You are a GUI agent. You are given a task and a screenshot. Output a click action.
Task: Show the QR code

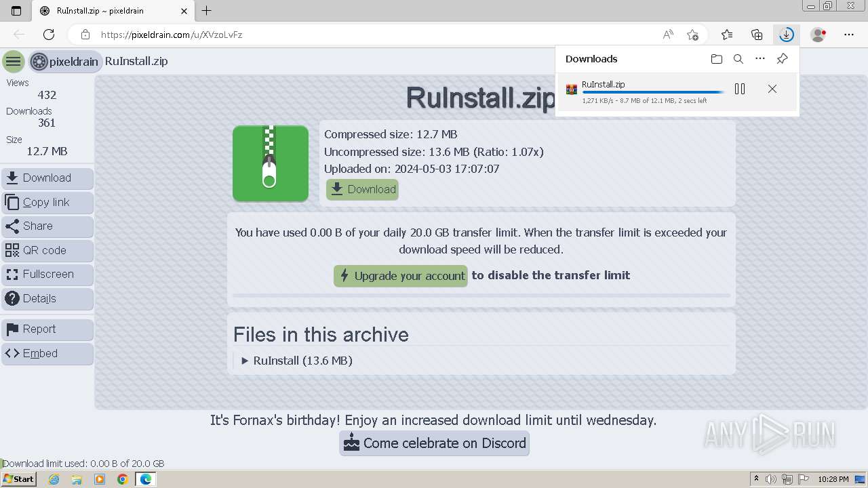click(x=47, y=250)
